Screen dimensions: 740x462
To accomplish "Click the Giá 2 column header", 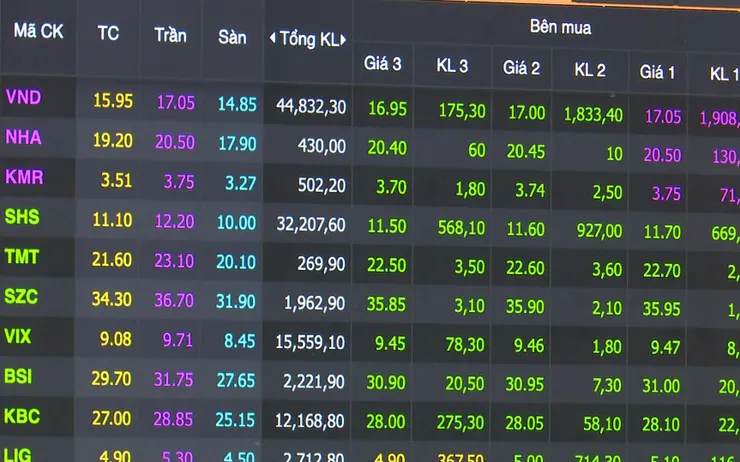I will 521,68.
